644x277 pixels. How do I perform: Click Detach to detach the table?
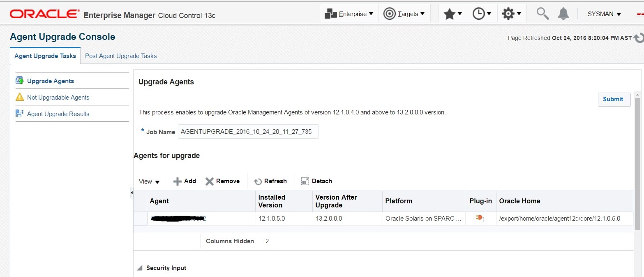316,181
